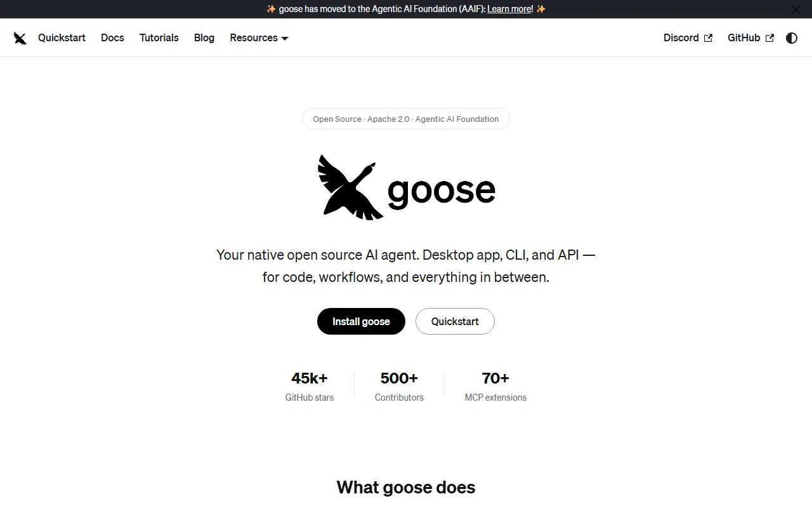Click the 70+ MCP extensions figure
This screenshot has height=508, width=812.
pyautogui.click(x=495, y=386)
